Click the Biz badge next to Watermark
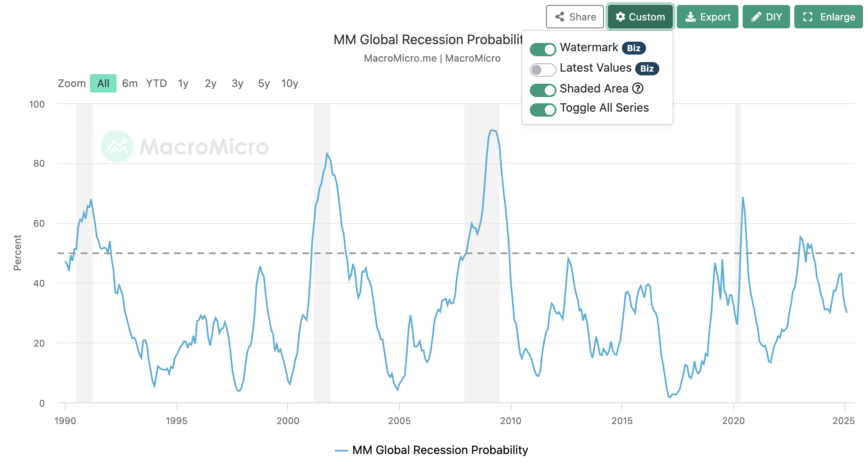The width and height of the screenshot is (868, 469). (634, 48)
